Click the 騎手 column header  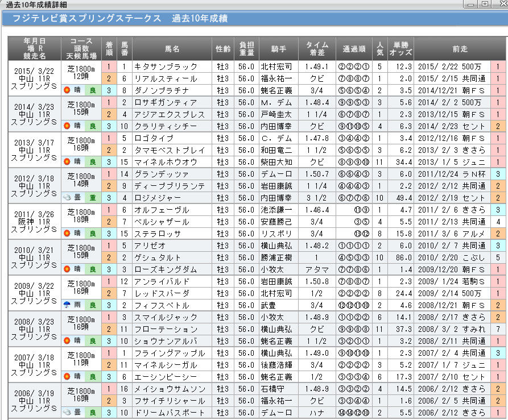coord(279,49)
